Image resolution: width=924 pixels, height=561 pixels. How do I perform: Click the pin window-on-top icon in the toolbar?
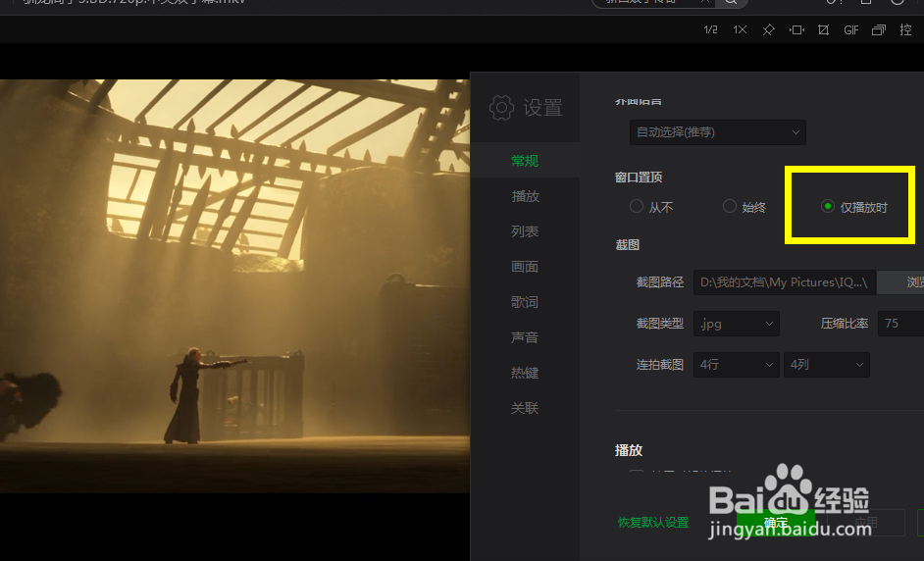coord(768,29)
